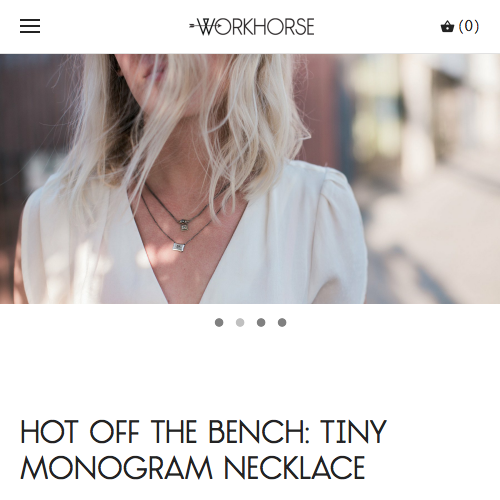
Task: Click the hero slide photo of the model
Action: click(250, 179)
